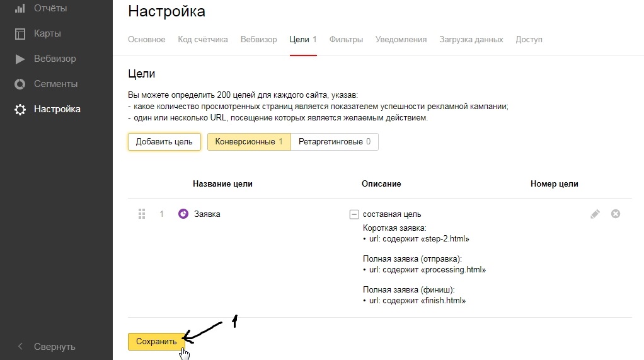Open the Доступ tab
This screenshot has width=644, height=360.
click(x=529, y=39)
